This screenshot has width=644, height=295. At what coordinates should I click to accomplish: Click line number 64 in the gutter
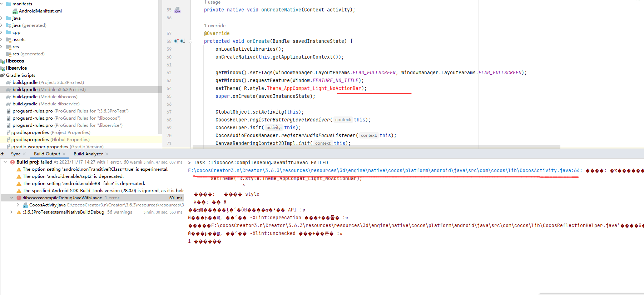(x=169, y=89)
